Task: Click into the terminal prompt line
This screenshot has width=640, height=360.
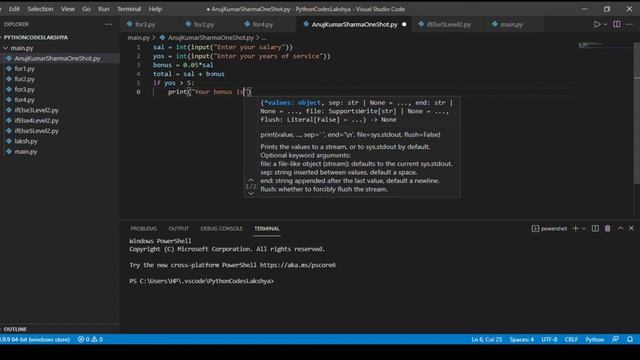Action: [x=201, y=281]
